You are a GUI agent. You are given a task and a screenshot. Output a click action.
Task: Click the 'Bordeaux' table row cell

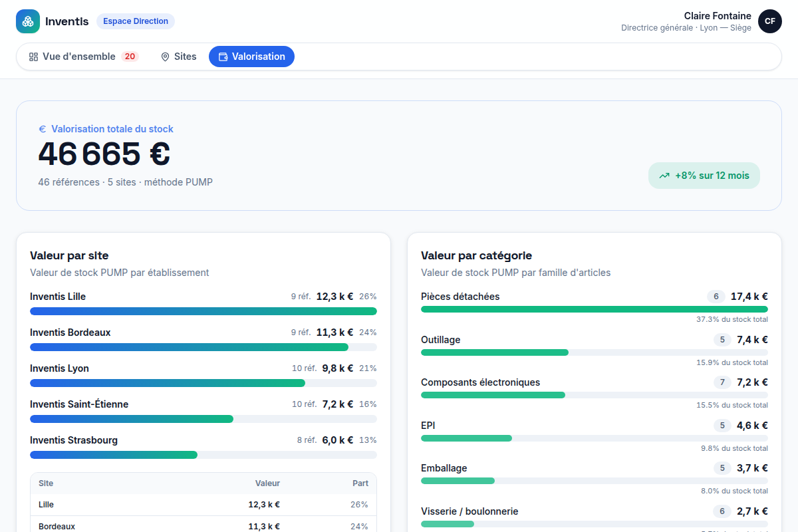(x=57, y=526)
